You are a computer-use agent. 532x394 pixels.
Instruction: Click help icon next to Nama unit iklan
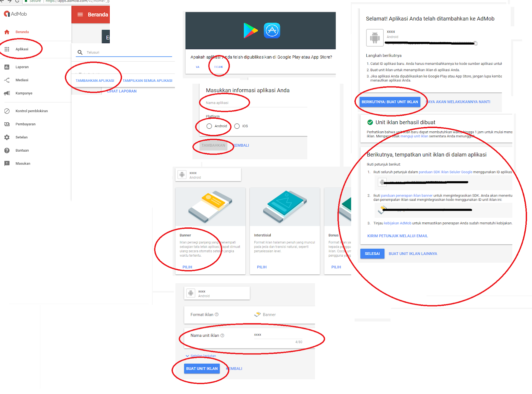pyautogui.click(x=222, y=335)
